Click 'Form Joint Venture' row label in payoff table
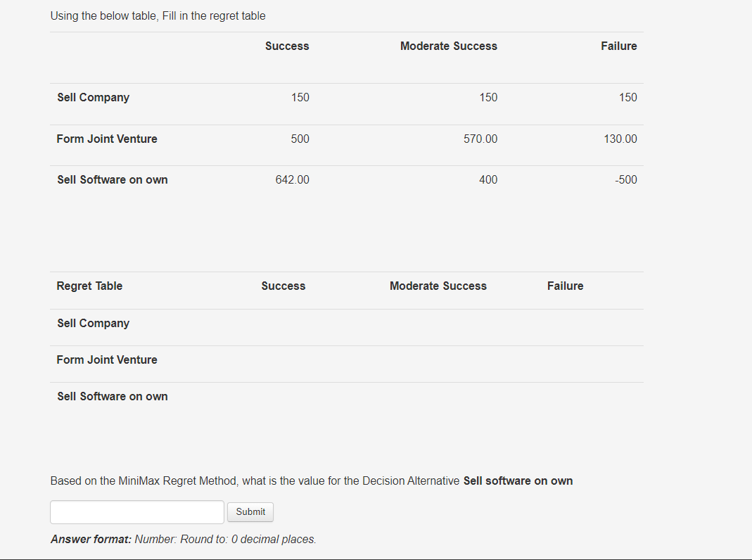The image size is (752, 560). 106,139
